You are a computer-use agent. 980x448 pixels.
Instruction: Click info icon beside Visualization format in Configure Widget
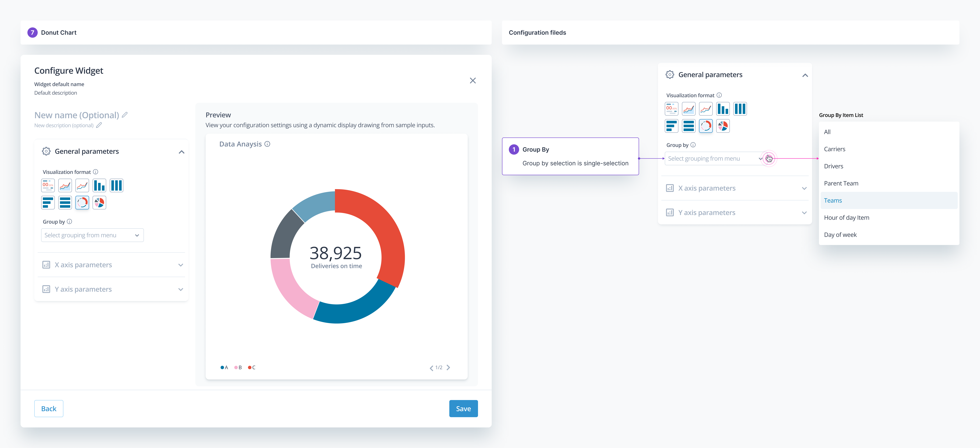[96, 172]
